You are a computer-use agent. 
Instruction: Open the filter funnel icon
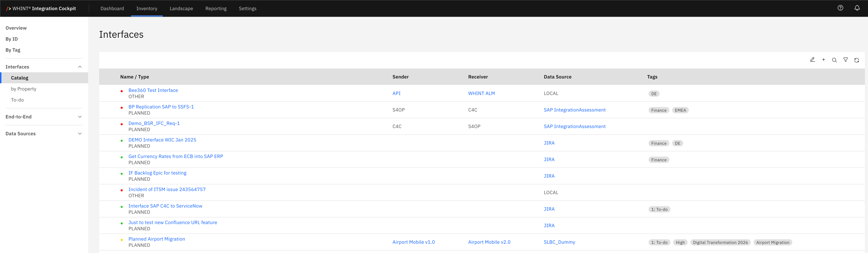point(845,60)
